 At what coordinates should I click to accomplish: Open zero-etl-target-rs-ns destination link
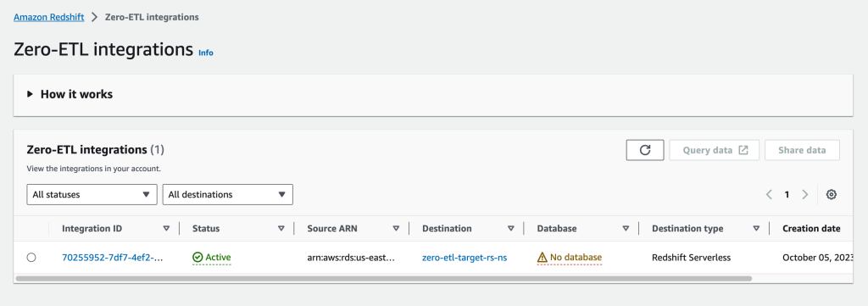coord(465,258)
